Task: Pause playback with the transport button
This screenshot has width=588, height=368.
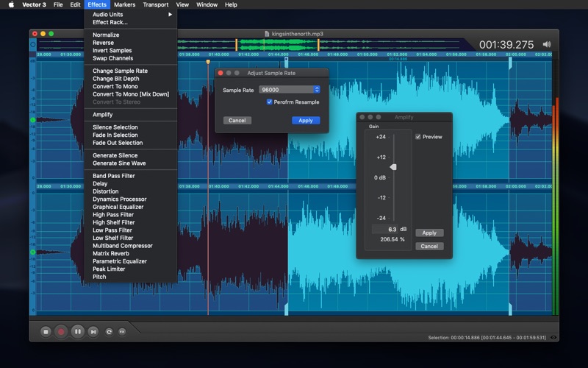Action: 77,332
